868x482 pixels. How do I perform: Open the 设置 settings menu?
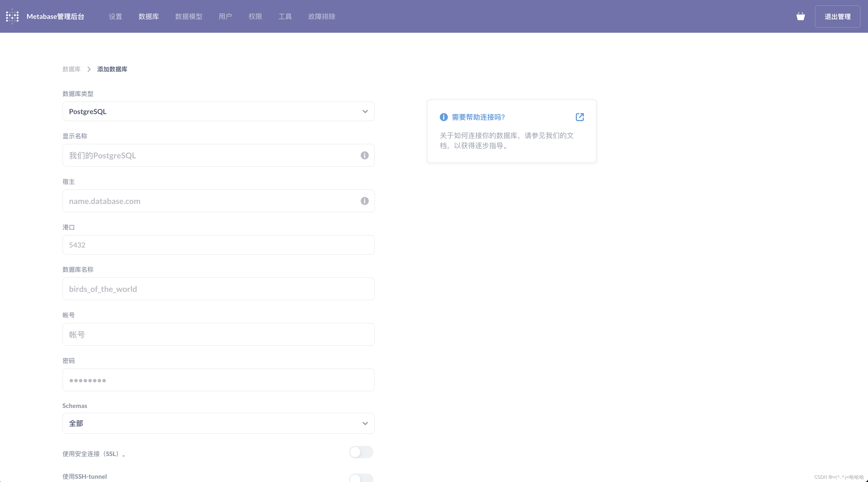pos(115,17)
